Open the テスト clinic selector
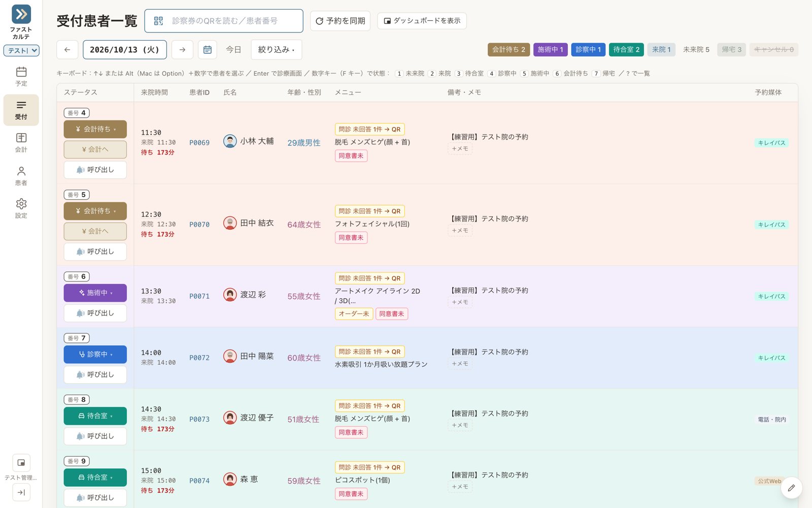Screen dimensions: 812x508 click(x=21, y=50)
